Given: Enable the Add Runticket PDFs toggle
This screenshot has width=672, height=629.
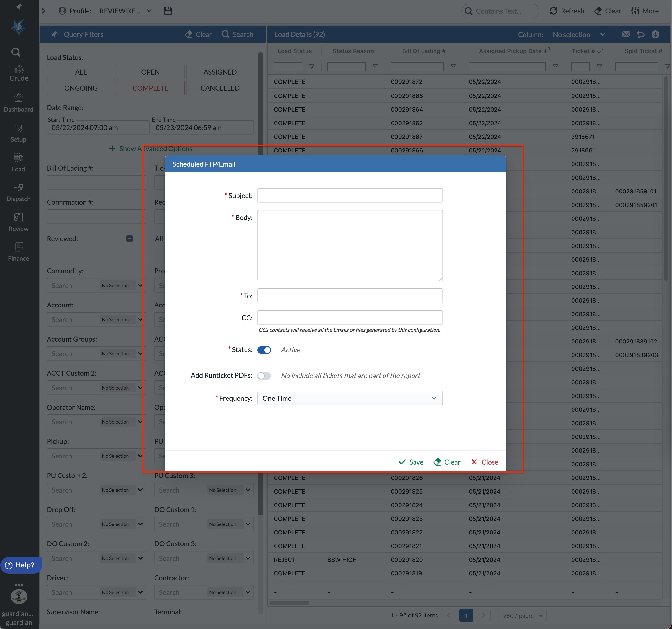Looking at the screenshot, I should point(264,376).
